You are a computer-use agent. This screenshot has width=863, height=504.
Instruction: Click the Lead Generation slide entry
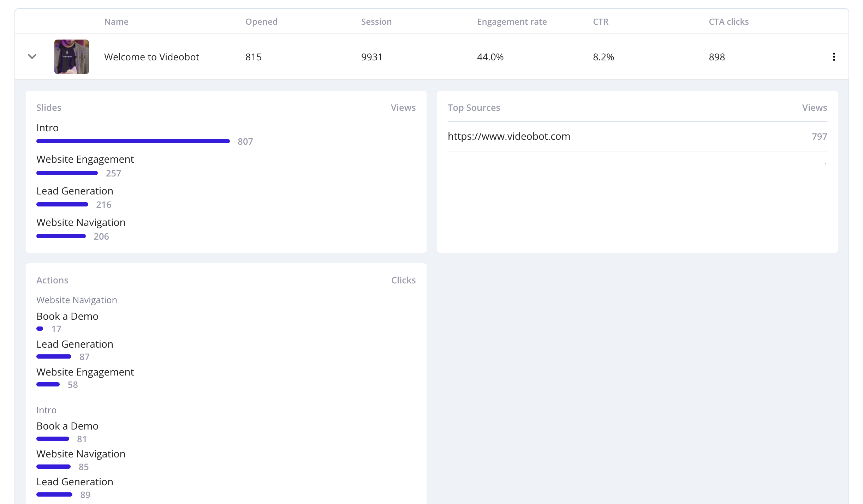coord(75,191)
